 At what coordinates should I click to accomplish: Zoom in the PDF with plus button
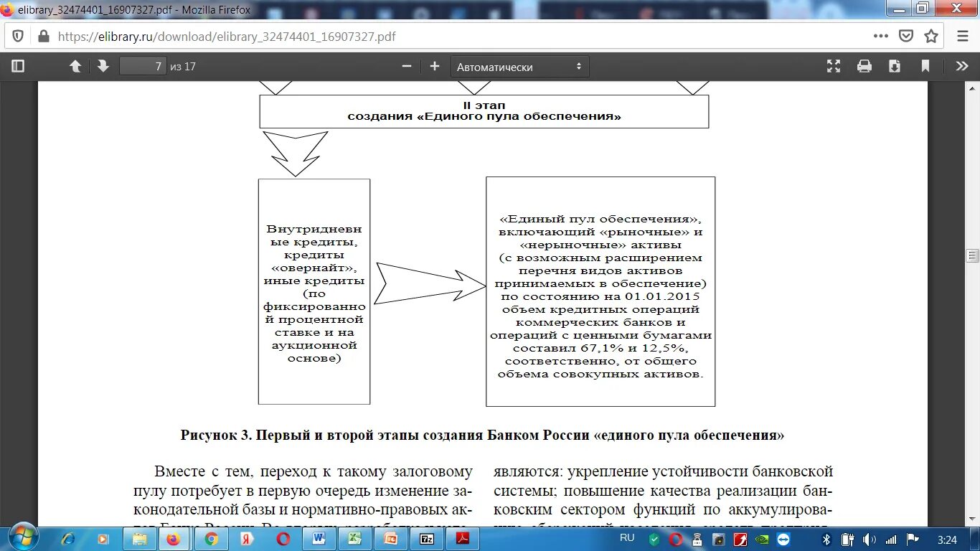[434, 66]
